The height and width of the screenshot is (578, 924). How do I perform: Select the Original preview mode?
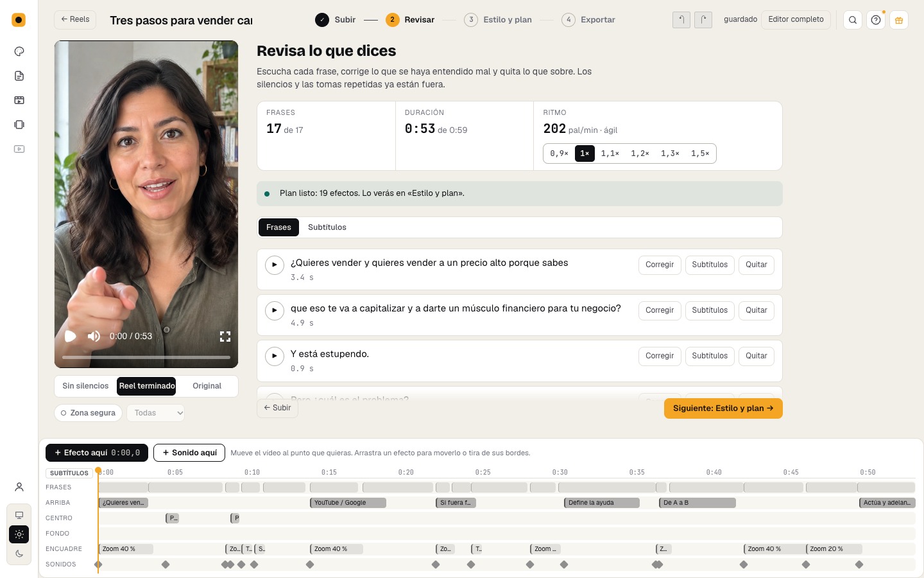207,386
